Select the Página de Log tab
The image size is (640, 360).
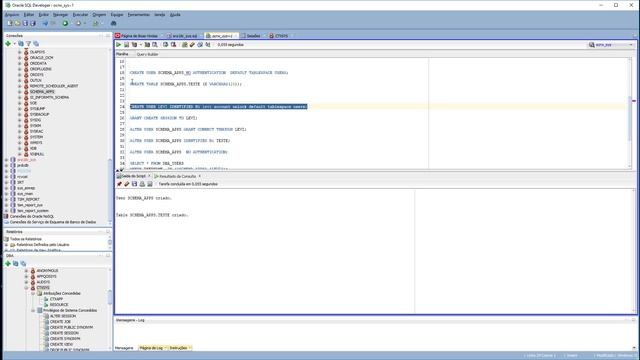point(151,348)
